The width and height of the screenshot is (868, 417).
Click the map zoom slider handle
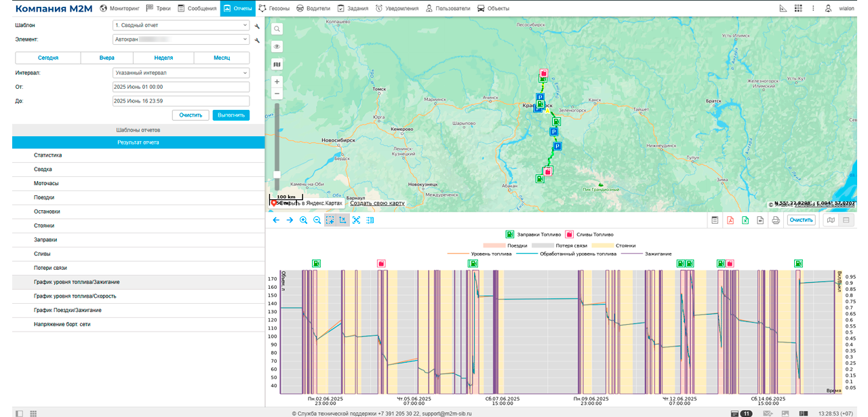(277, 175)
